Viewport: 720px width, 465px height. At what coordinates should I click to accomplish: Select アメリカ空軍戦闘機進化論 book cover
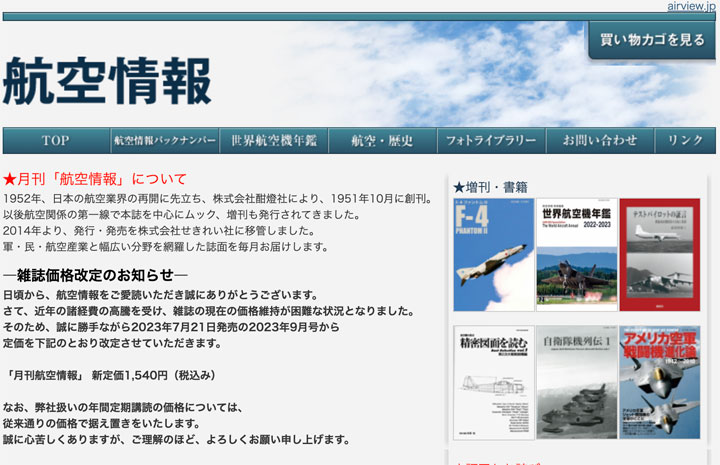[659, 382]
